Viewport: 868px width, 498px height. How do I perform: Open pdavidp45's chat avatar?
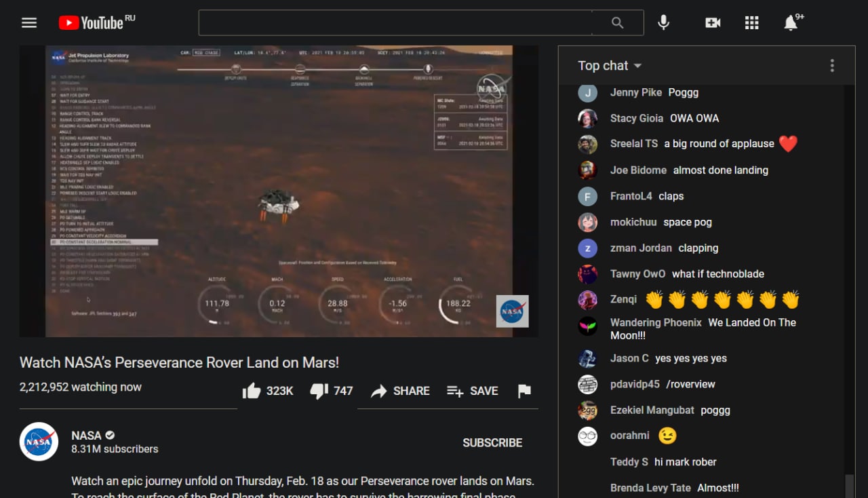click(x=587, y=384)
